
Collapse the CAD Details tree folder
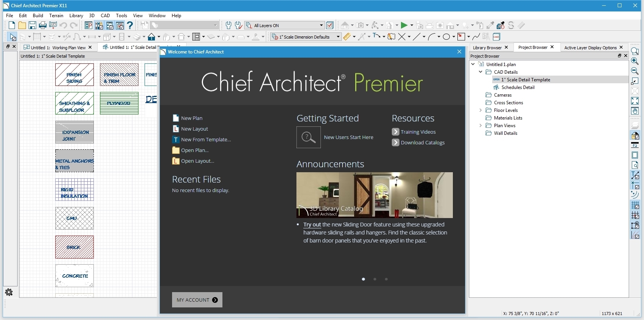coord(481,72)
